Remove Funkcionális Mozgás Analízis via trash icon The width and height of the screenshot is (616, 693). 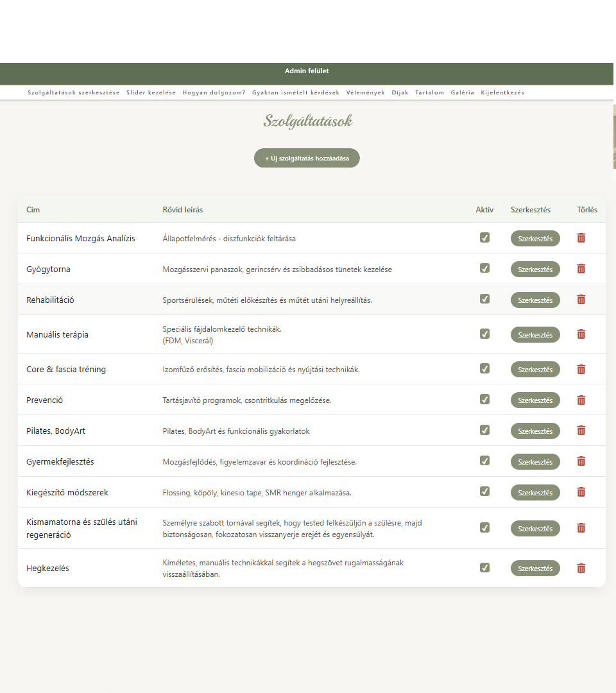(581, 238)
